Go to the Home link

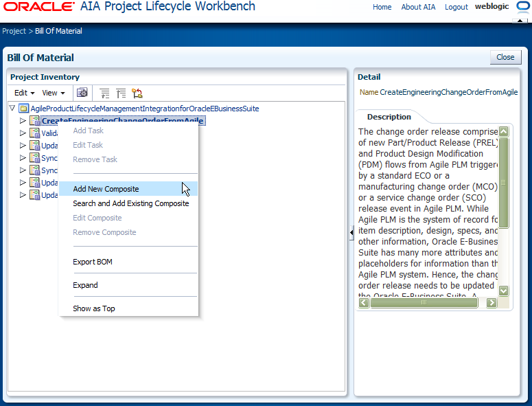coord(382,7)
